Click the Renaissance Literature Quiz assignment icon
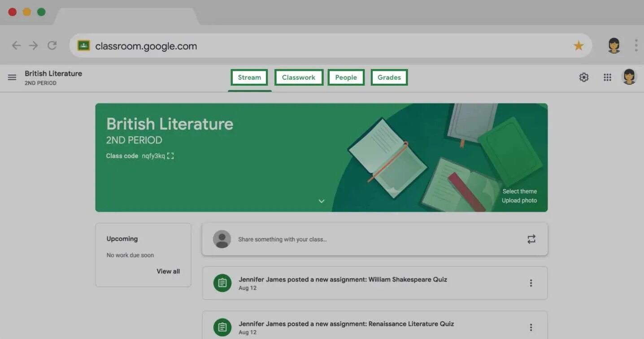The height and width of the screenshot is (339, 644). [x=222, y=327]
